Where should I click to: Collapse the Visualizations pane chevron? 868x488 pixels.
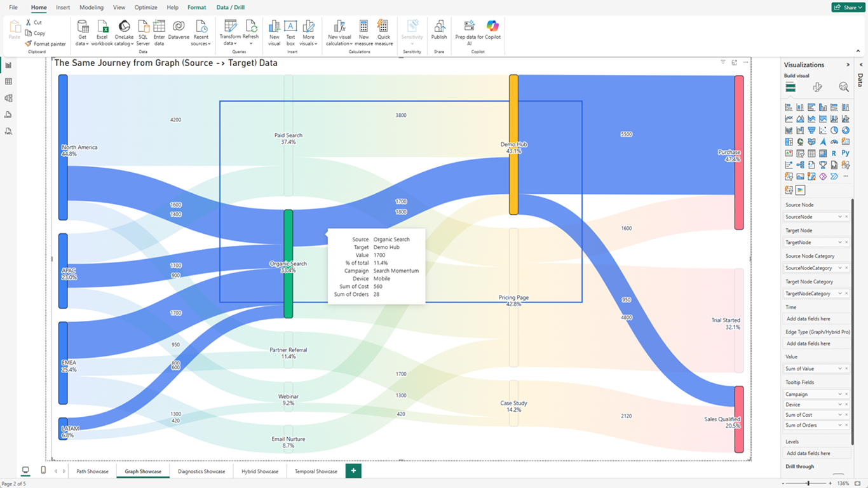coord(848,65)
